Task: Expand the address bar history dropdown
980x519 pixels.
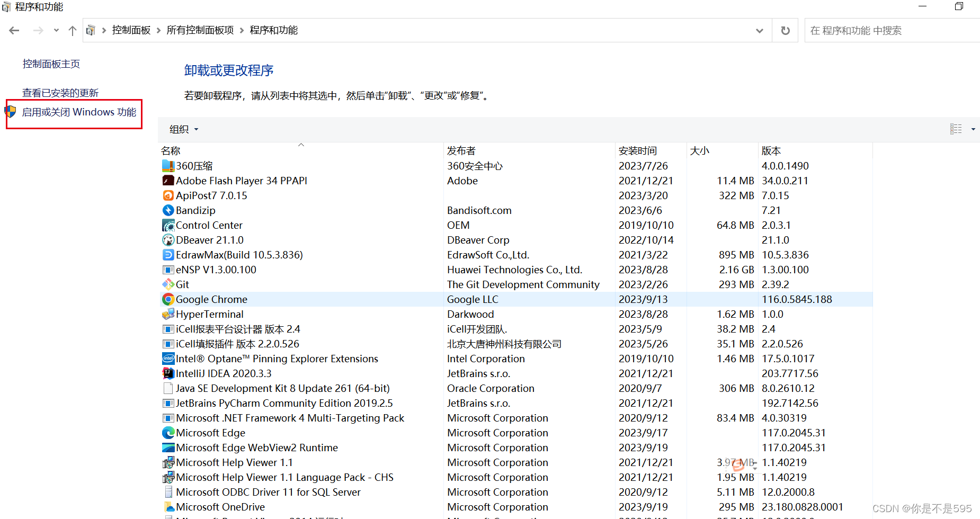Action: click(x=760, y=31)
